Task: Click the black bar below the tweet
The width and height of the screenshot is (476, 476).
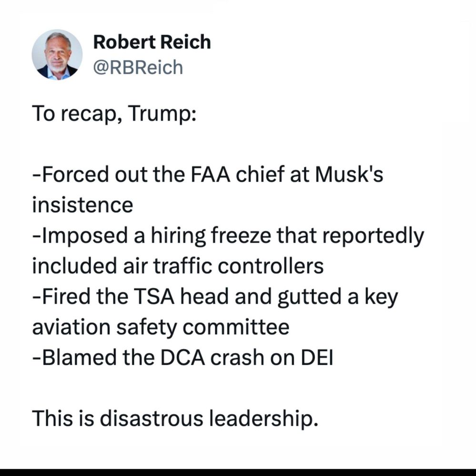Action: click(238, 472)
